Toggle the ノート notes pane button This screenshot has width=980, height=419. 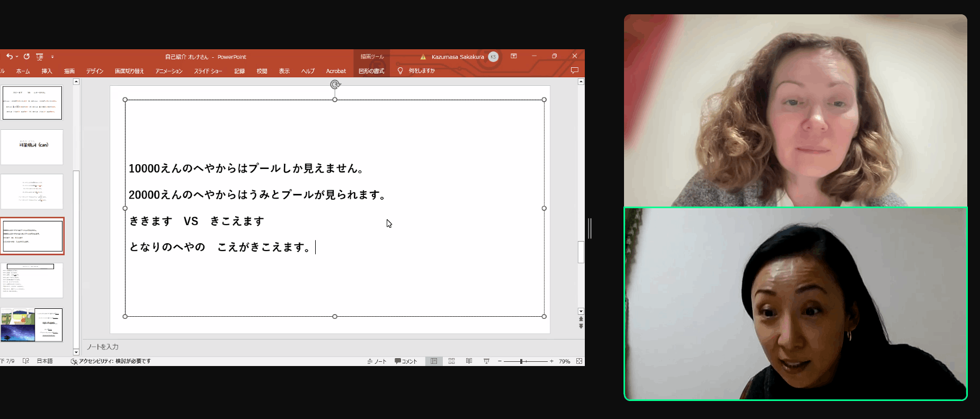(x=377, y=361)
